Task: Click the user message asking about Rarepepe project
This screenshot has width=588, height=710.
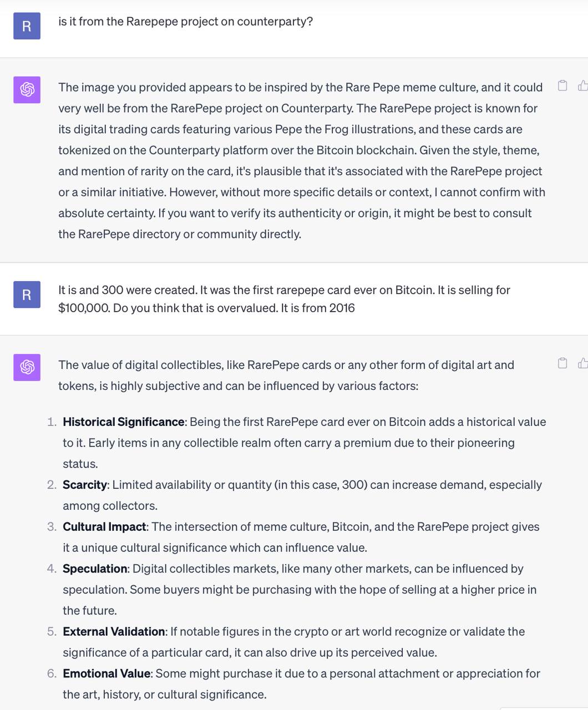Action: coord(186,22)
